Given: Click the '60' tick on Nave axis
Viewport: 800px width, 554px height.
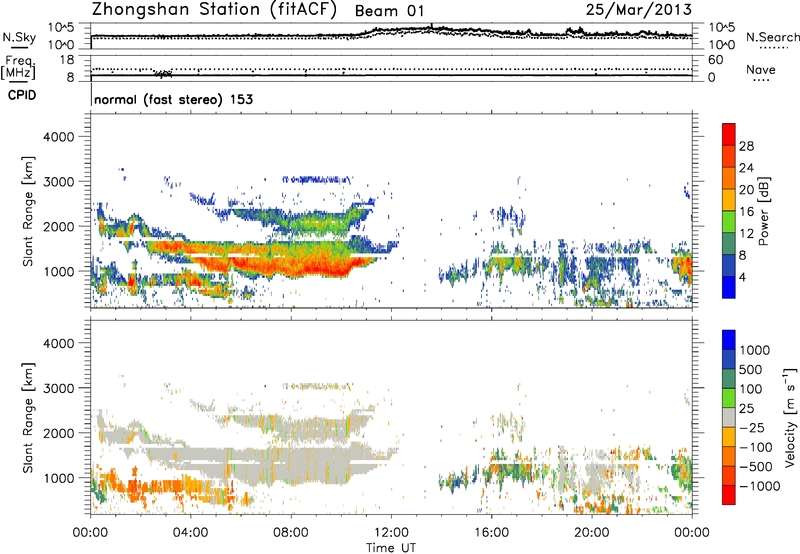Looking at the screenshot, I should click(x=716, y=60).
